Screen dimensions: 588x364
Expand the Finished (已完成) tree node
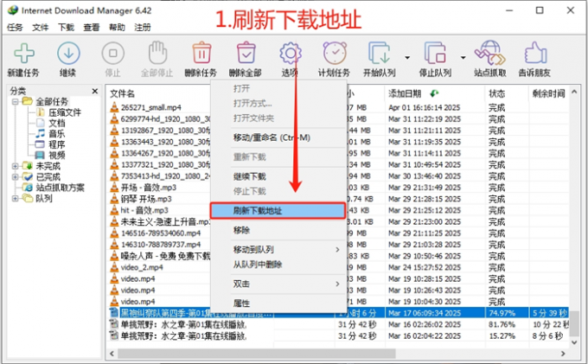(x=15, y=177)
